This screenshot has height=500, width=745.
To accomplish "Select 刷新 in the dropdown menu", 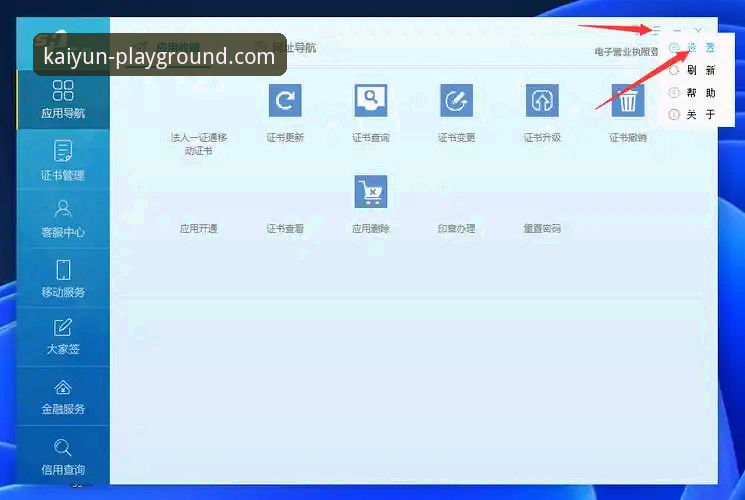I will point(700,70).
